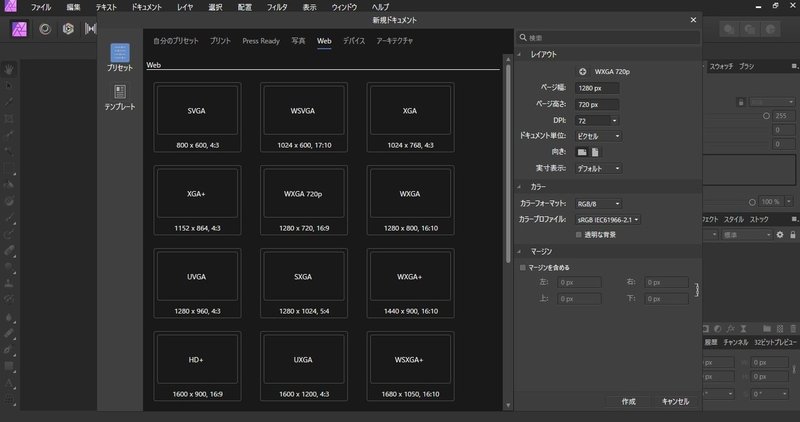Switch to the デバイス preset tab
The image size is (800, 422).
[x=354, y=41]
